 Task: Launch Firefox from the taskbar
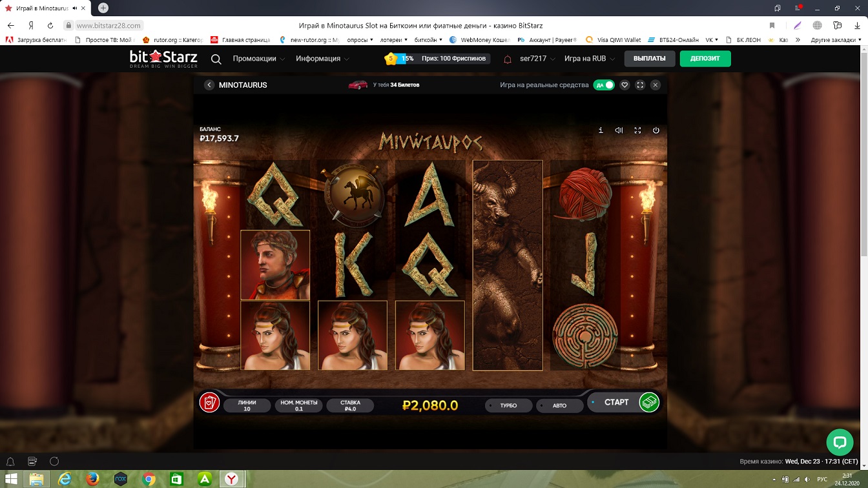93,479
